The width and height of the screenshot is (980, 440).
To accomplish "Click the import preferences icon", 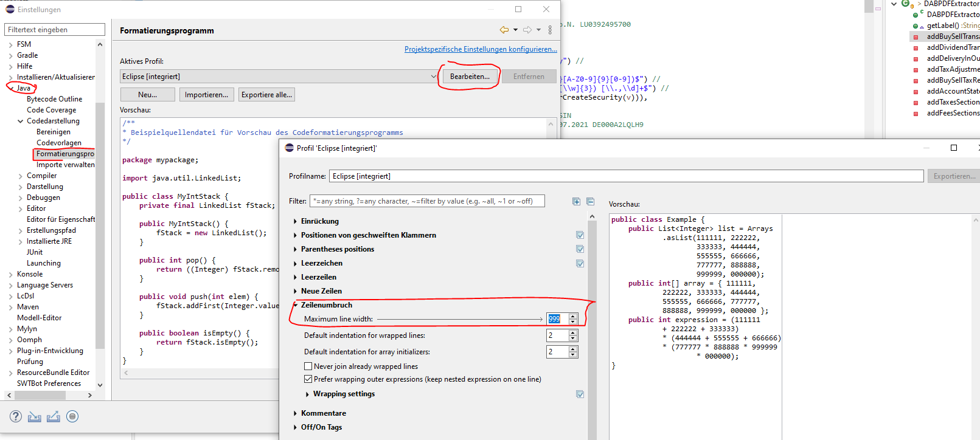I will [35, 416].
